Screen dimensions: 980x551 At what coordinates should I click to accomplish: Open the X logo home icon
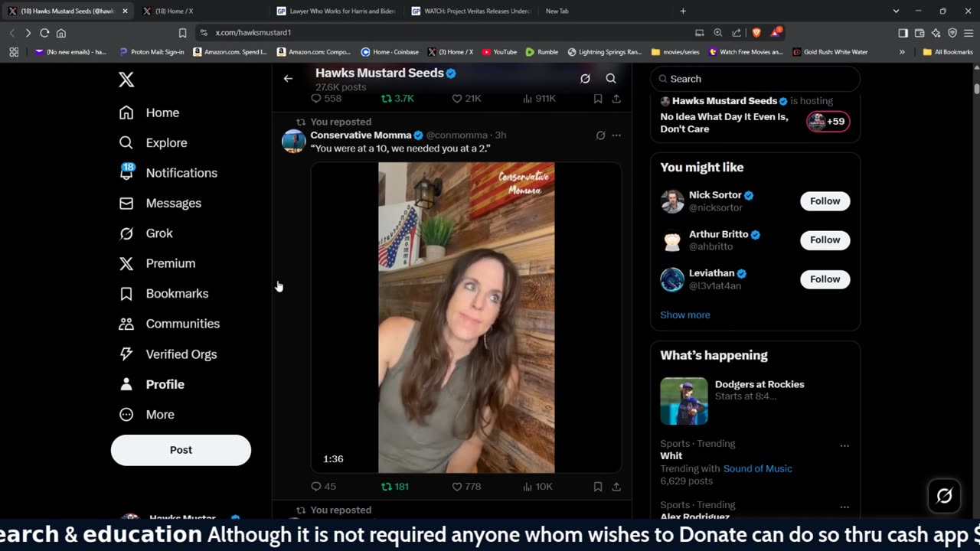coord(126,80)
